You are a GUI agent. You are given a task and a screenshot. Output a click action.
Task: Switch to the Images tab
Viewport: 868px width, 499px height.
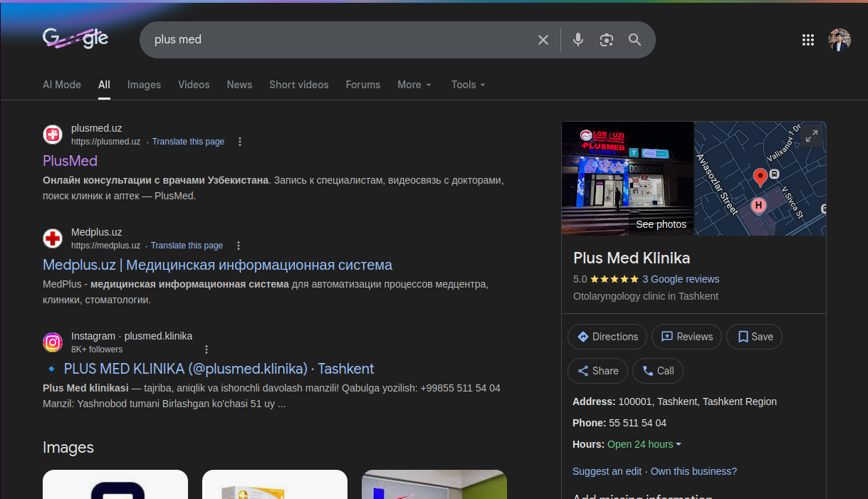click(144, 85)
